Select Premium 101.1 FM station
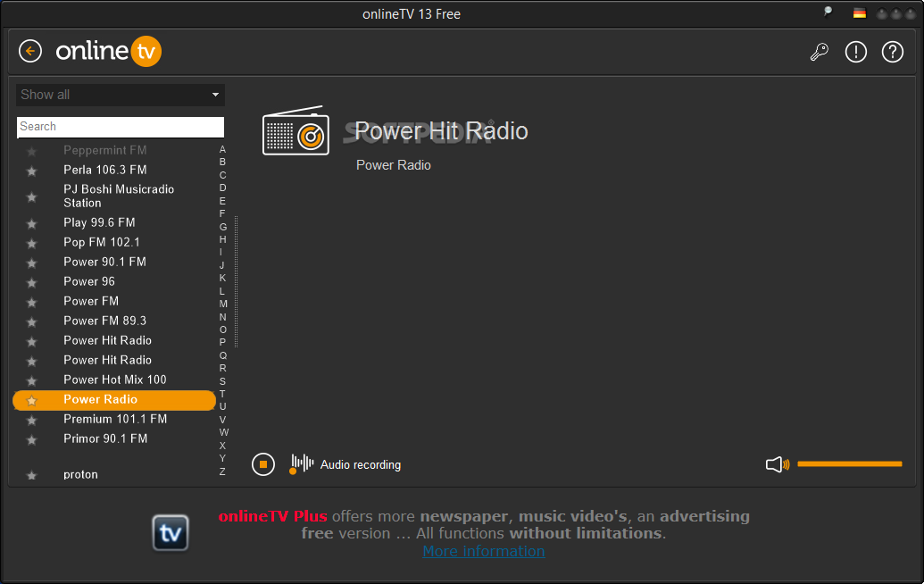 [x=115, y=419]
